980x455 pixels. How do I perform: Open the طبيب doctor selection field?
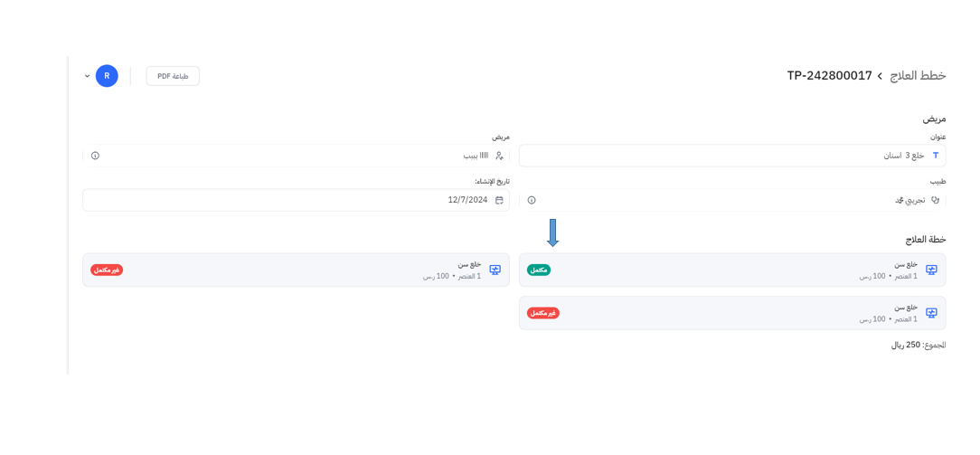[723, 200]
